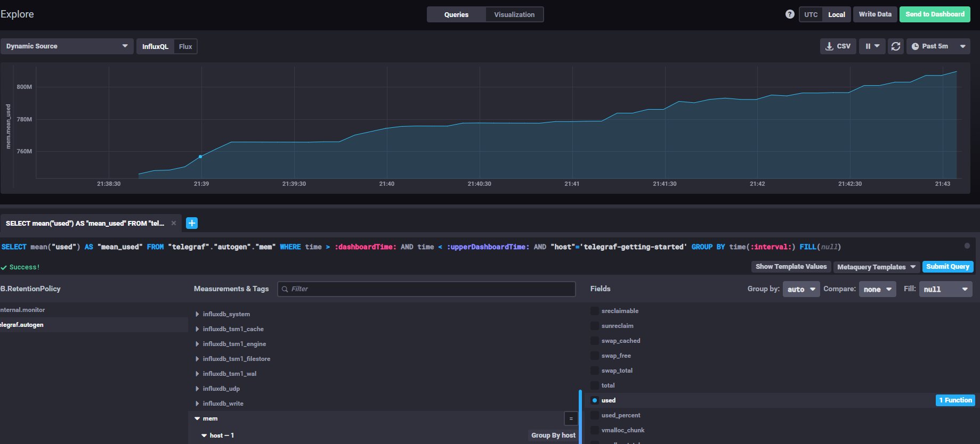This screenshot has height=444, width=980.
Task: Click Submit Query
Action: tap(947, 267)
